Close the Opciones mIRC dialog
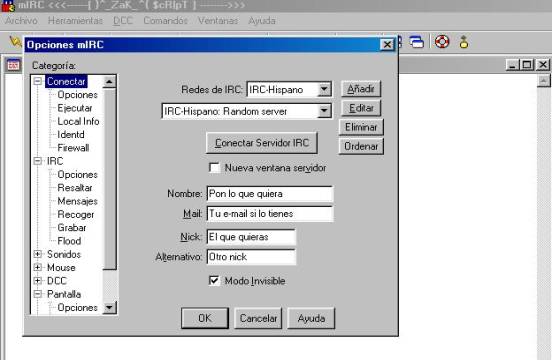Screen dimensions: 552x360 [387, 45]
